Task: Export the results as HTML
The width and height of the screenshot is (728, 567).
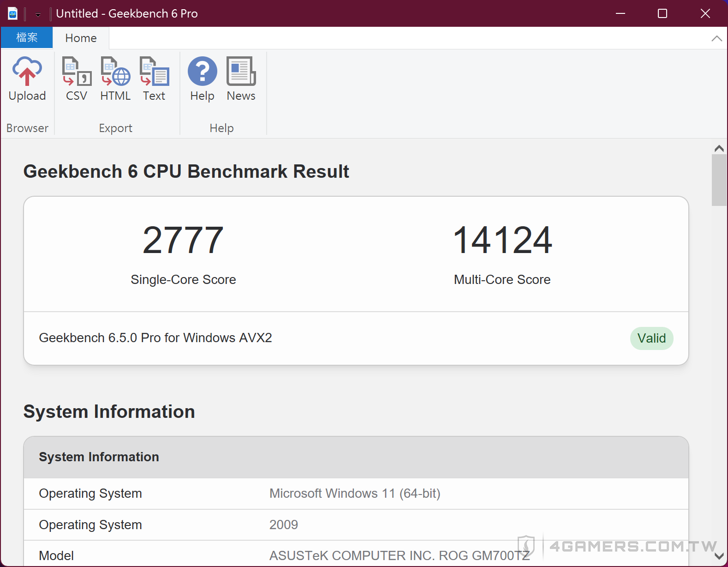Action: pos(115,79)
